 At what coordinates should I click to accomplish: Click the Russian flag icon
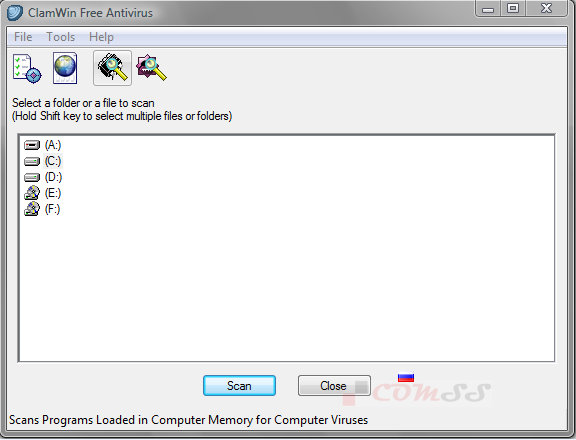406,378
